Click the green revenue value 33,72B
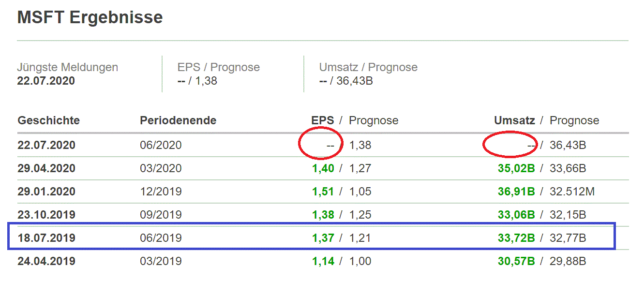The image size is (644, 296). coord(516,238)
